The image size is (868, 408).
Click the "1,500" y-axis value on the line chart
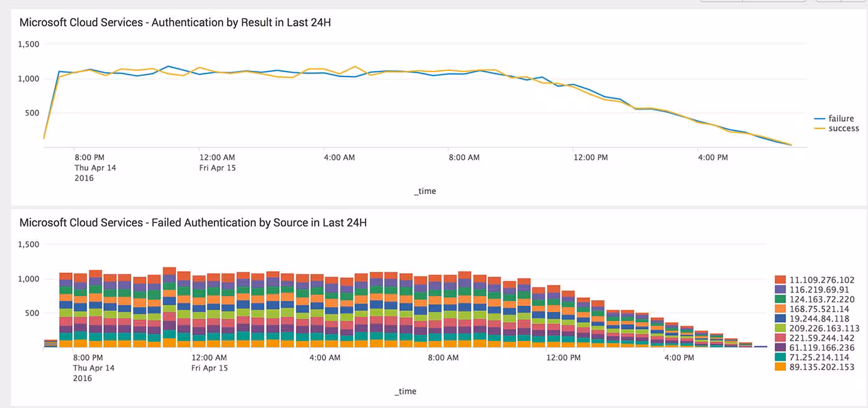(x=30, y=44)
